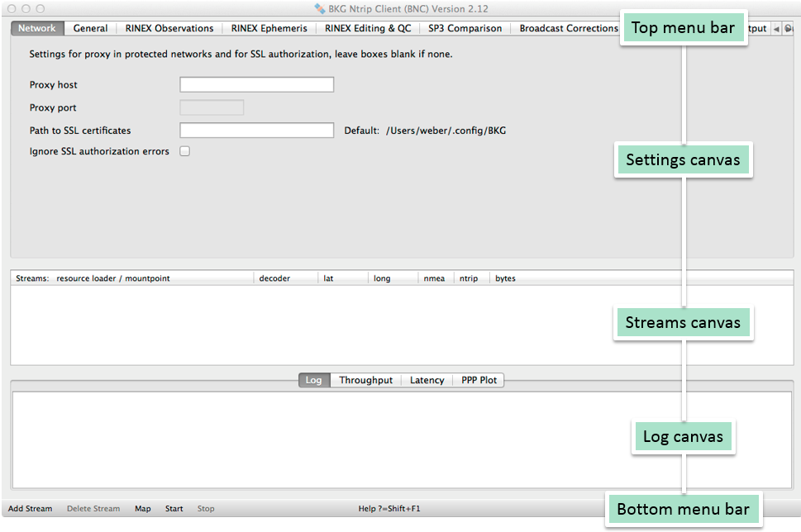
Task: Select the RINEX Ephemeris tab
Action: (x=269, y=28)
